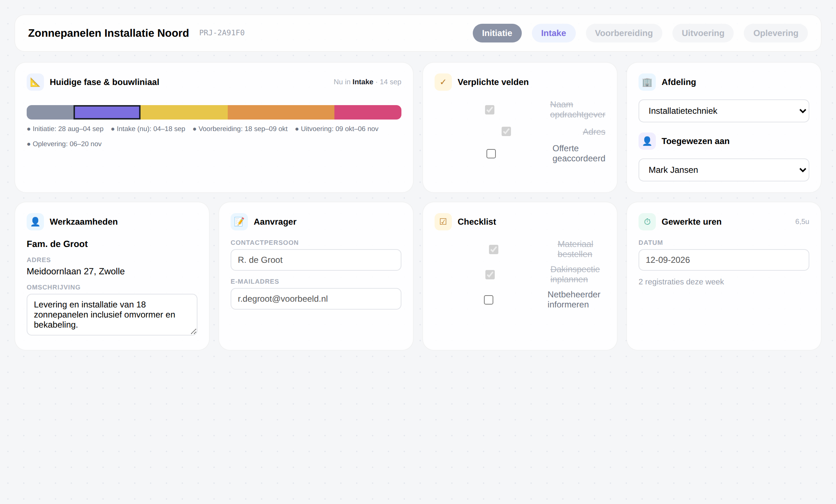Open the Toegewezen aan dropdown showing Mark Jansen
The width and height of the screenshot is (836, 504).
point(724,170)
